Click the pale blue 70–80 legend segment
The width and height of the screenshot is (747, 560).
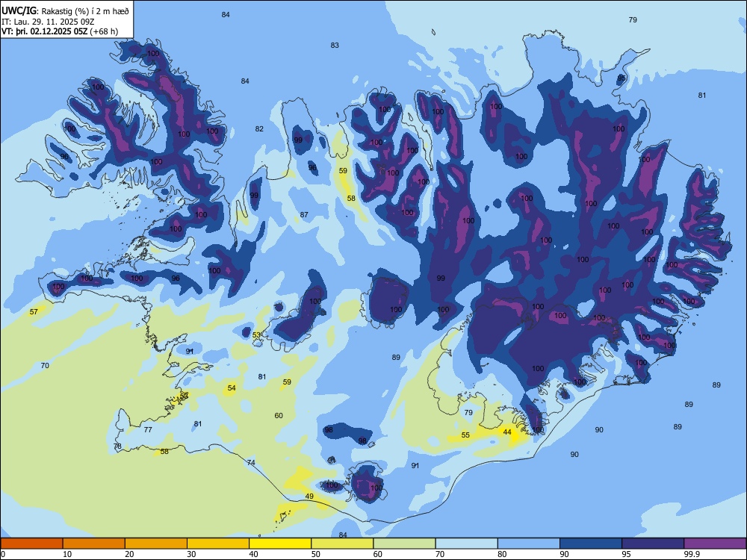point(466,544)
